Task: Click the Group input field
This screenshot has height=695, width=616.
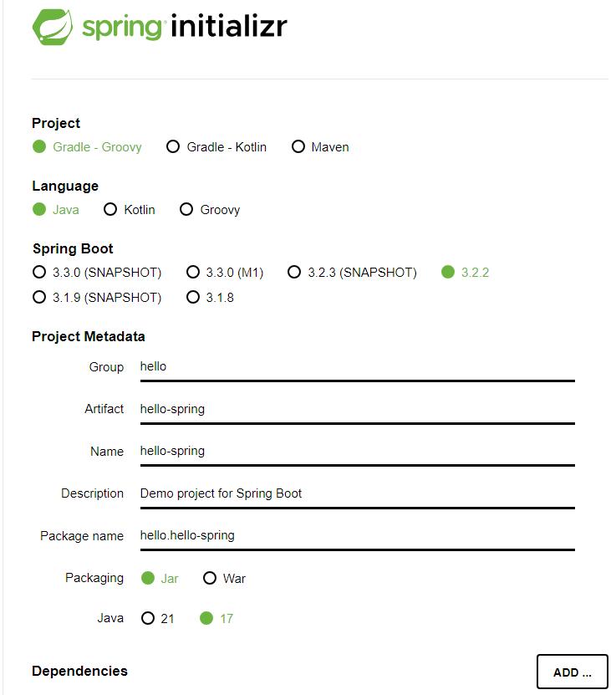Action: tap(357, 367)
